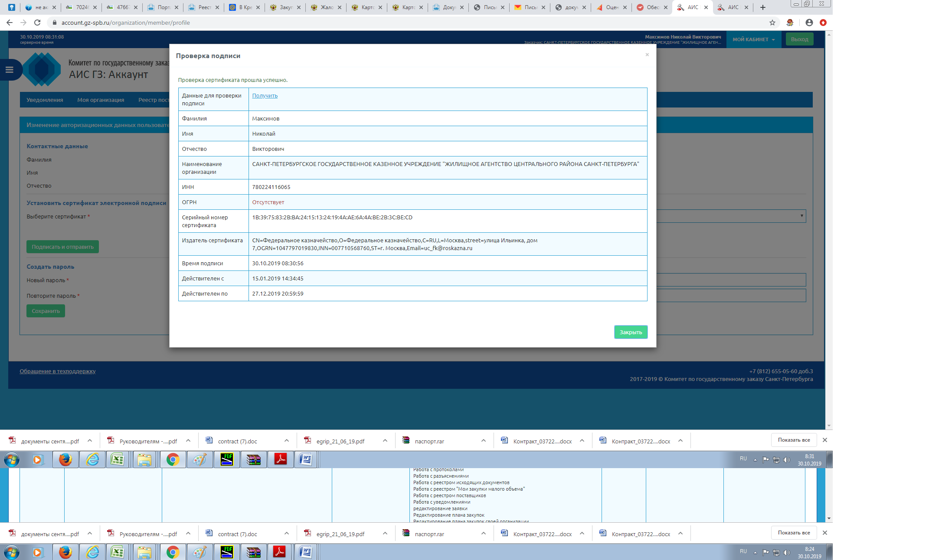The image size is (929, 560).
Task: Launch Excel from the upper taskbar
Action: [x=118, y=459]
